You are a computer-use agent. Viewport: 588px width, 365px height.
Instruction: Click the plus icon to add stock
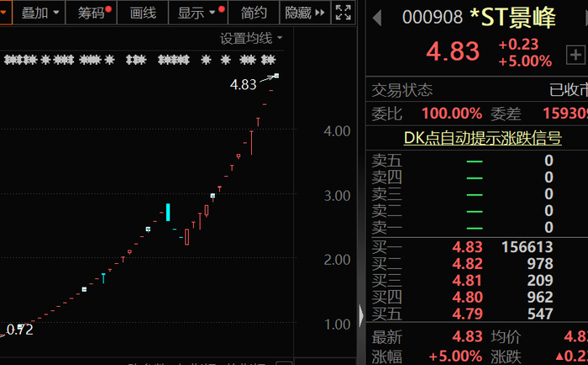(575, 56)
